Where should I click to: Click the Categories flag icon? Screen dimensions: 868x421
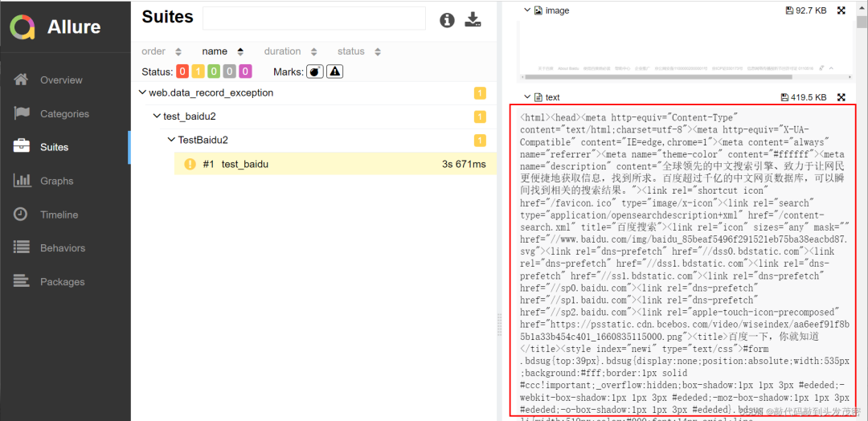point(21,113)
